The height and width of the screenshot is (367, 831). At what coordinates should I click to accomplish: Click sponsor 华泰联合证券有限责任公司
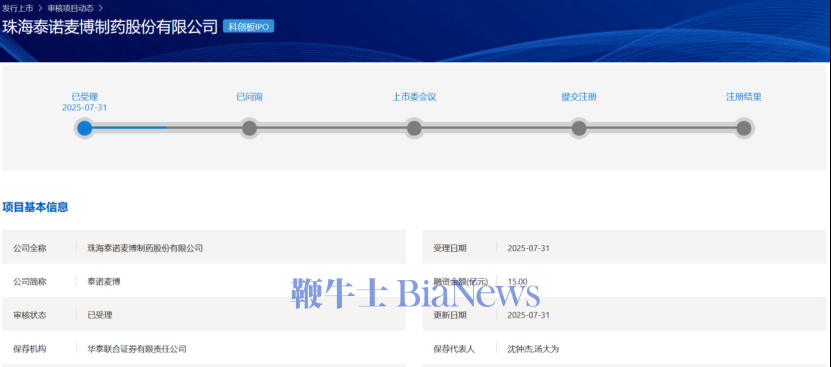137,349
